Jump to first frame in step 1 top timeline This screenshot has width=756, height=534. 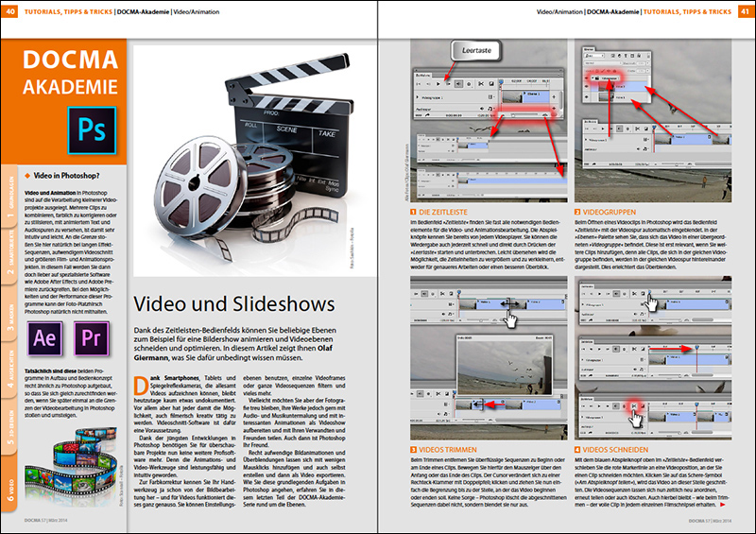click(418, 84)
